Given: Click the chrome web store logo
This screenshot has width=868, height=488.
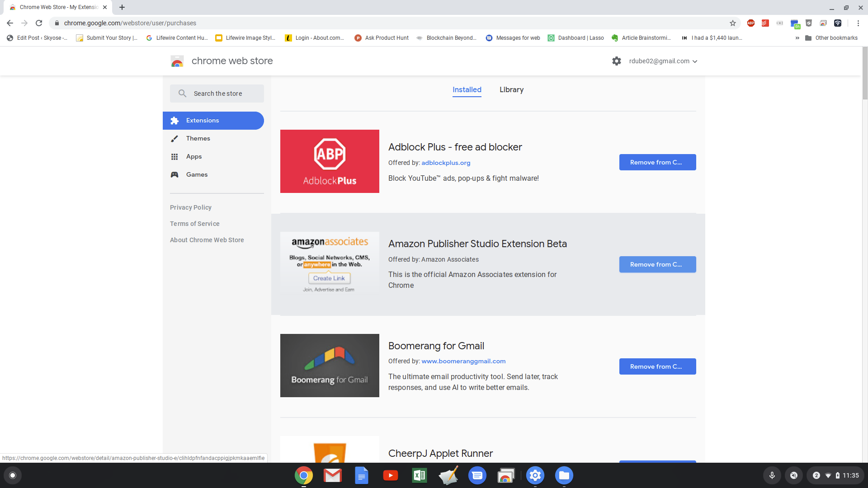Looking at the screenshot, I should click(222, 61).
